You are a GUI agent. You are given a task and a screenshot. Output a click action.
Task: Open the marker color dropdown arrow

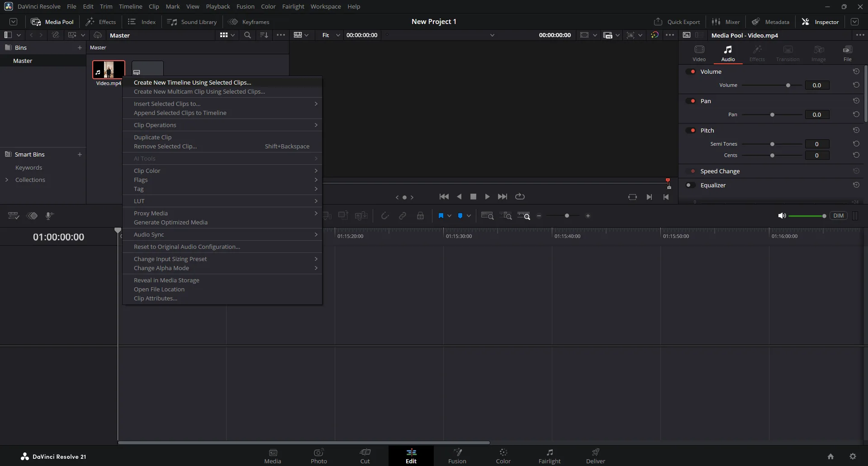[469, 216]
